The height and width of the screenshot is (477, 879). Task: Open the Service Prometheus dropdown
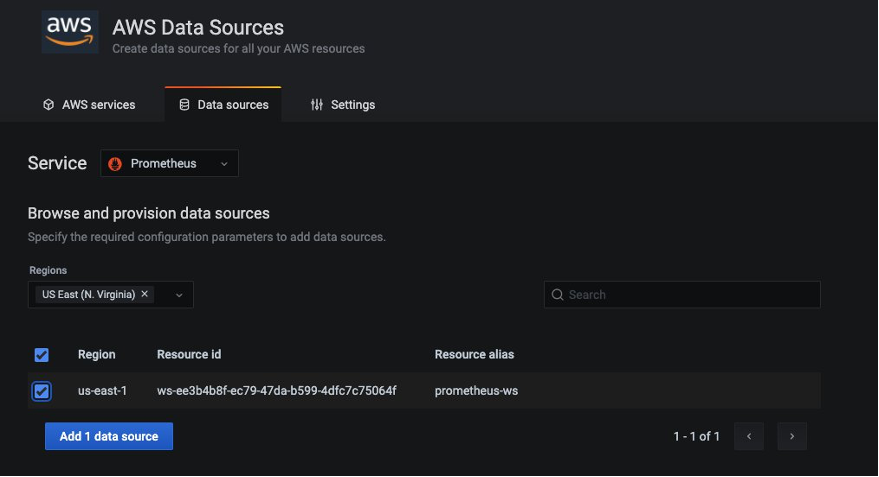click(x=169, y=164)
